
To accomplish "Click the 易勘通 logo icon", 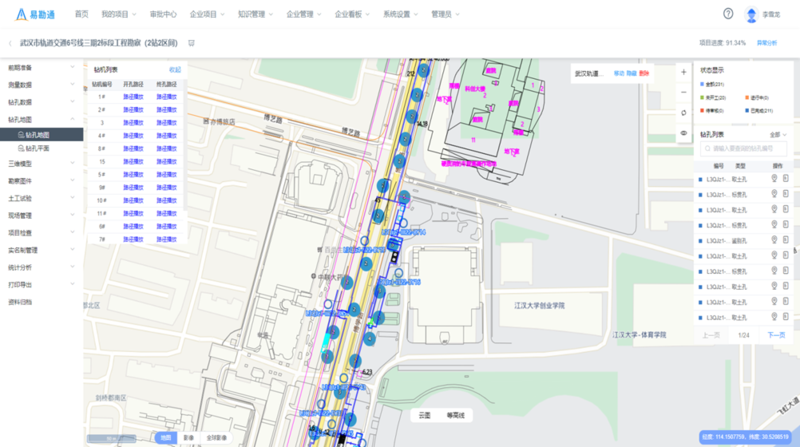I will click(x=21, y=14).
